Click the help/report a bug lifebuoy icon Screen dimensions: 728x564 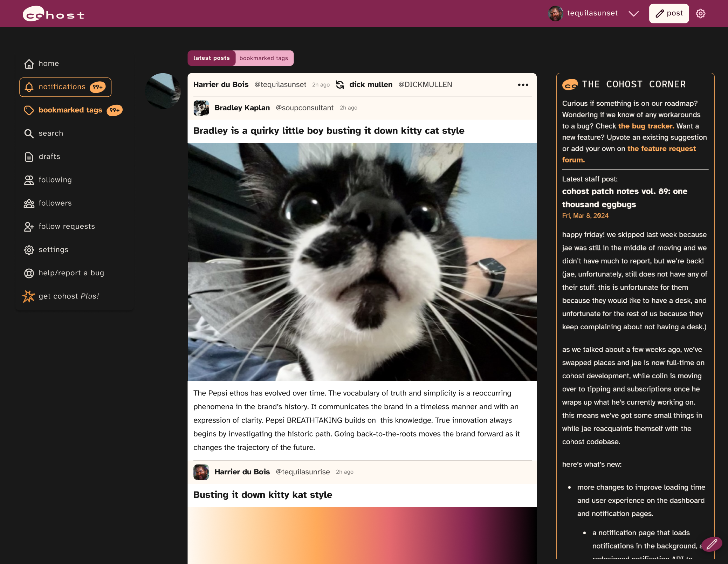(29, 273)
